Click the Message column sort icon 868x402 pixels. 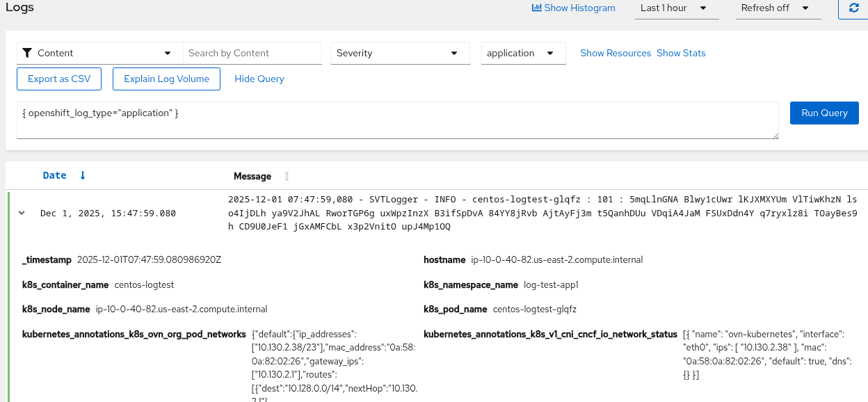(287, 176)
